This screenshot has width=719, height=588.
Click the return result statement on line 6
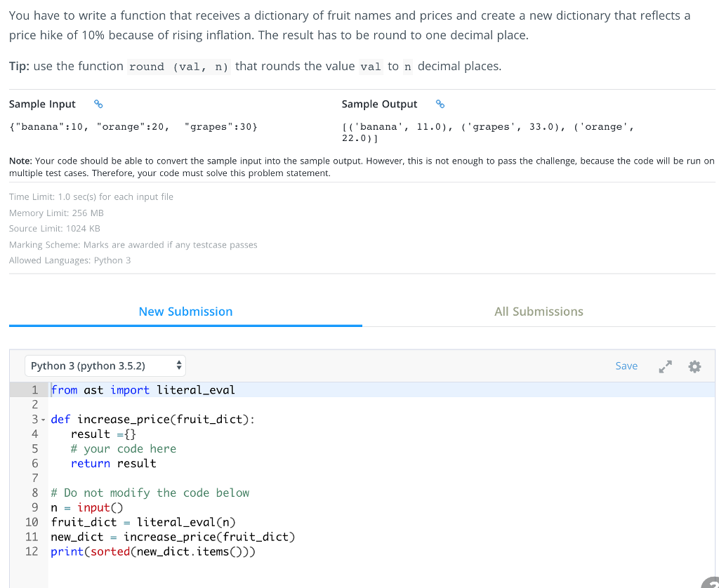111,463
